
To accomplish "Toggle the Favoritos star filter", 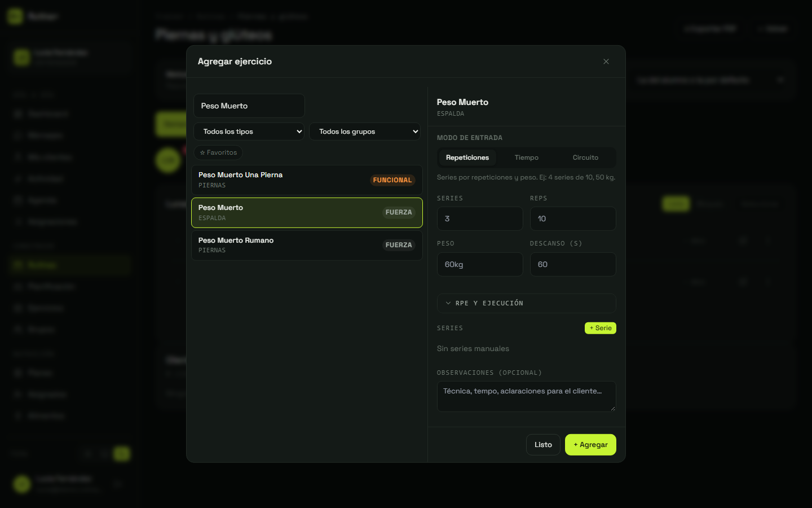I will click(x=218, y=152).
